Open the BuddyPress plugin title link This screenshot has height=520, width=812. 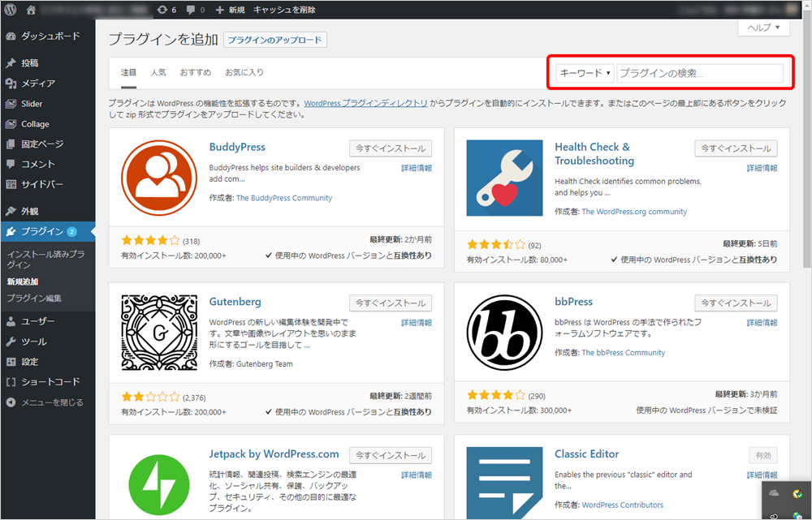(237, 147)
